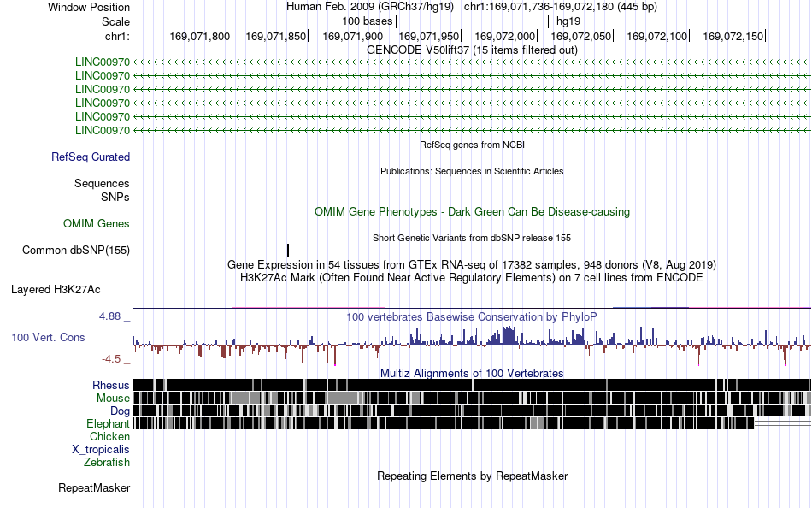The image size is (812, 508).
Task: Click the OMIM Genes track label
Action: 96,223
